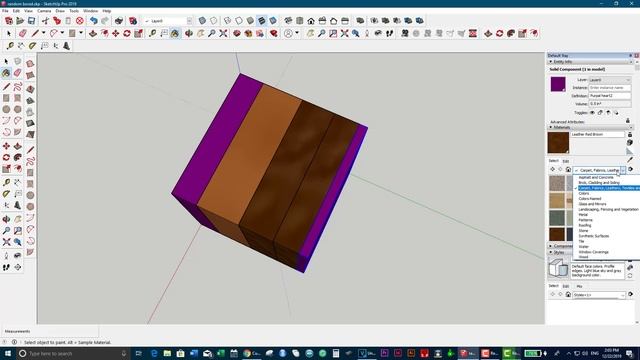Toggle Receive Shadows icon in Entity Info
The height and width of the screenshot is (360, 640).
608,113
